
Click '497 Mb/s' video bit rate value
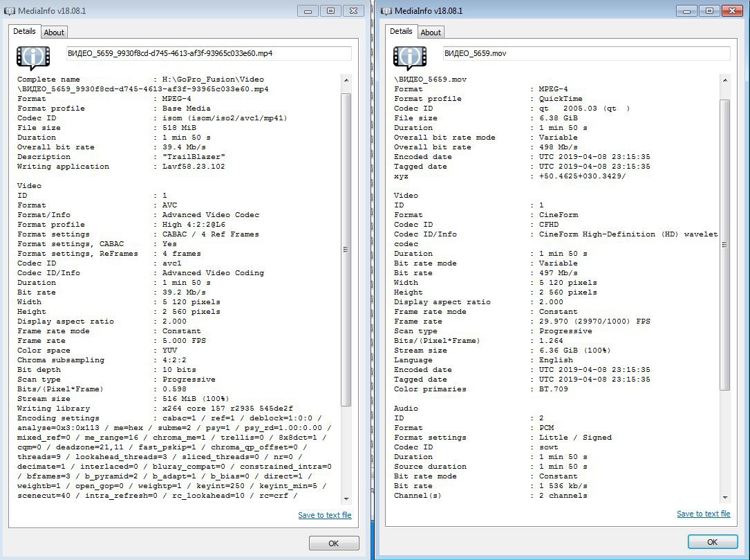coord(559,272)
